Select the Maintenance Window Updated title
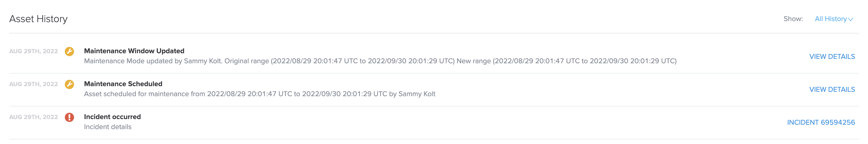868x144 pixels. pyautogui.click(x=134, y=51)
